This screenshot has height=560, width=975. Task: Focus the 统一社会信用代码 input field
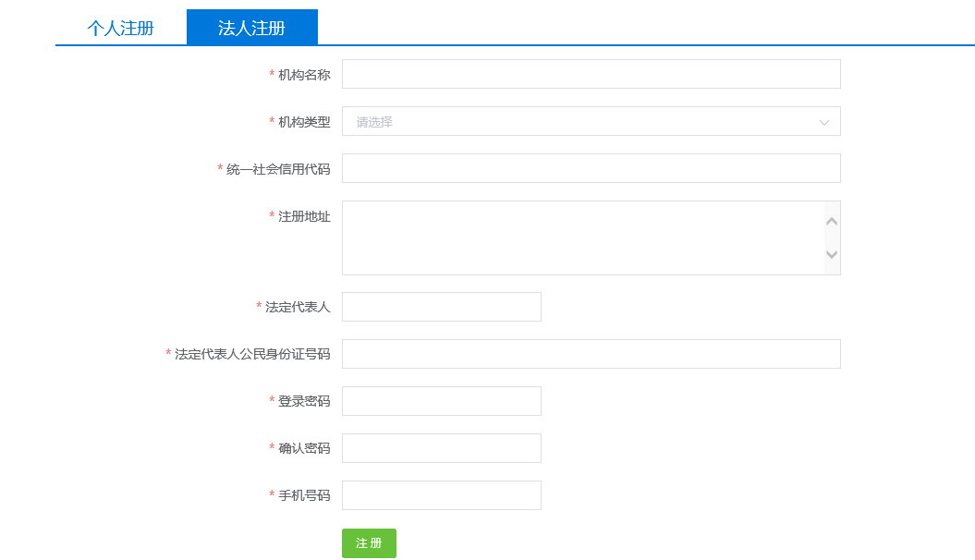pyautogui.click(x=591, y=168)
